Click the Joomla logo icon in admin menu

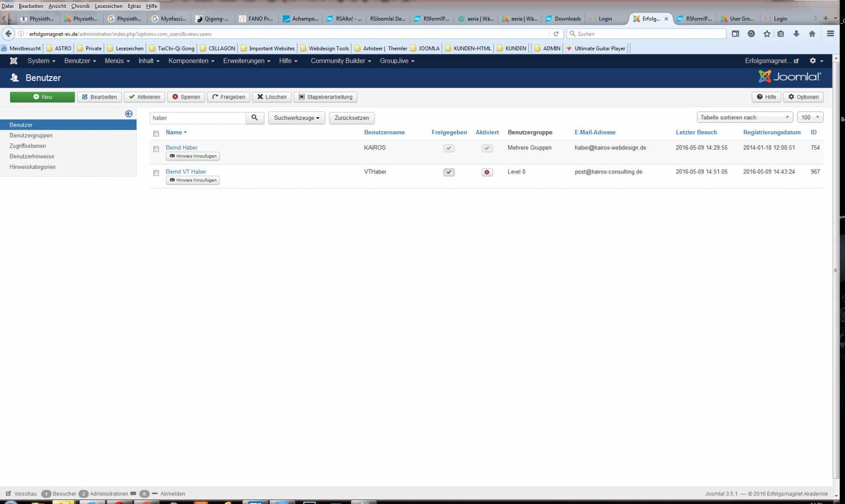(x=14, y=61)
